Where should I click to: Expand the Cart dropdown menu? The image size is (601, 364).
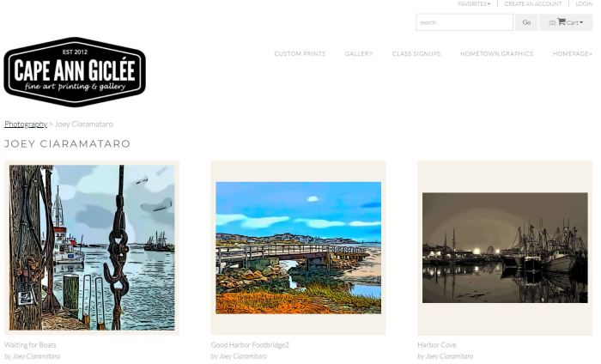566,22
